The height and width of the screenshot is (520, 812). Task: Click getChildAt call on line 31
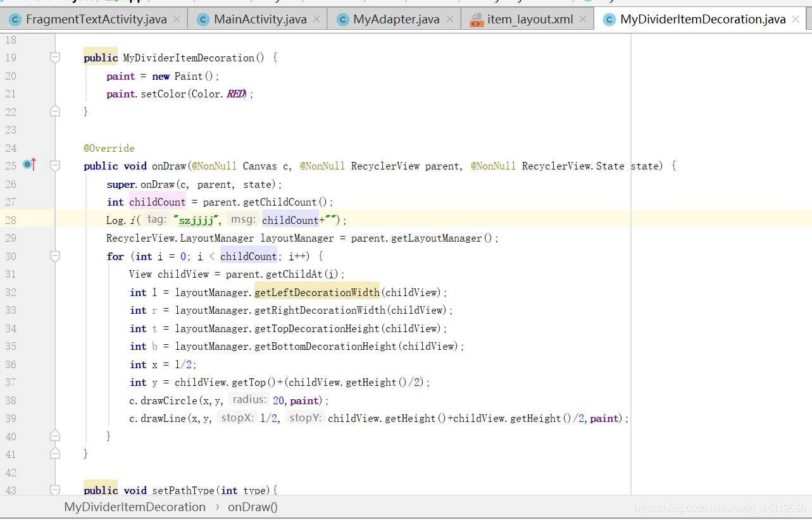[x=294, y=275]
